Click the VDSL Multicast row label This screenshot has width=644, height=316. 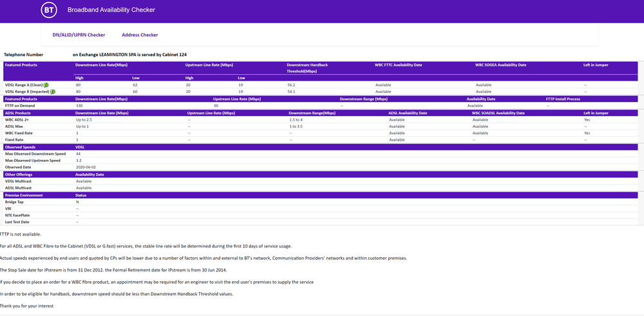[x=19, y=181]
